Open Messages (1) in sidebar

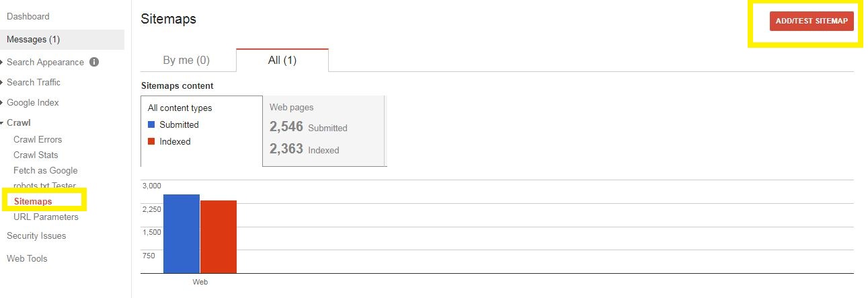point(34,39)
